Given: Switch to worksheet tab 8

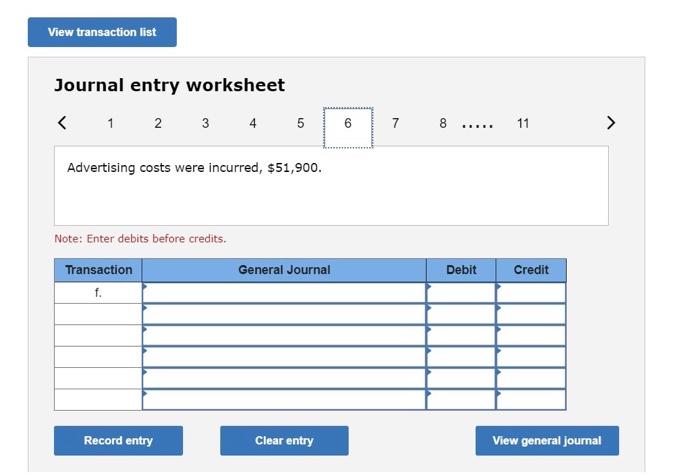Looking at the screenshot, I should pos(443,123).
